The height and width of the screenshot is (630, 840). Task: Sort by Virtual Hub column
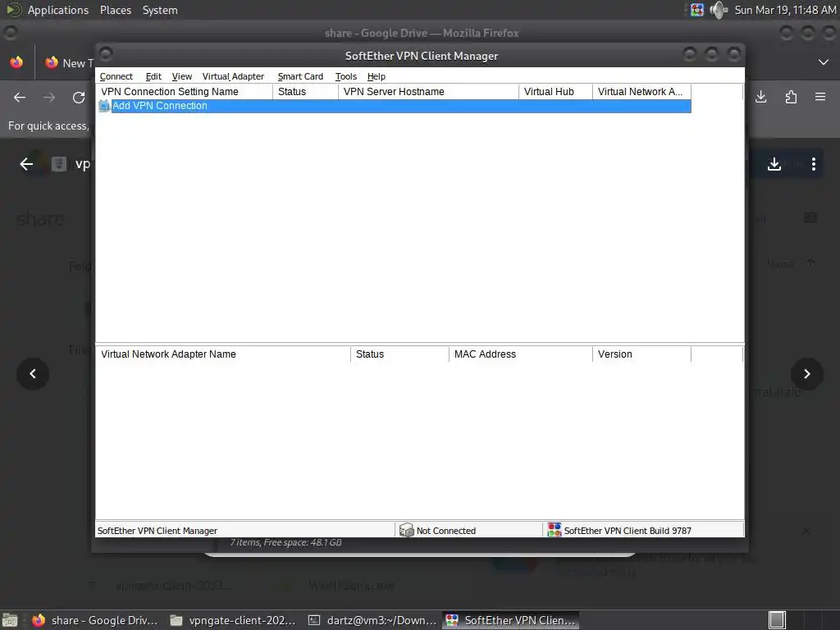coord(555,92)
